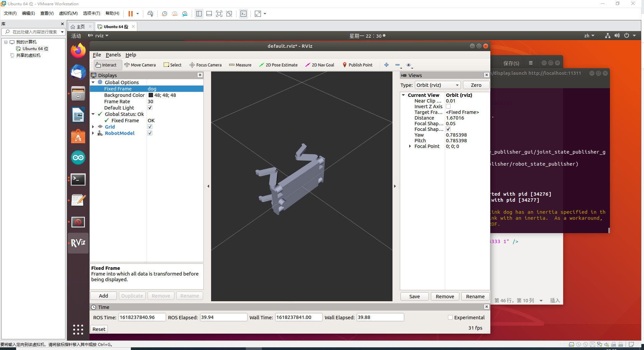Click the Remove view button
The width and height of the screenshot is (644, 350).
[x=445, y=297]
